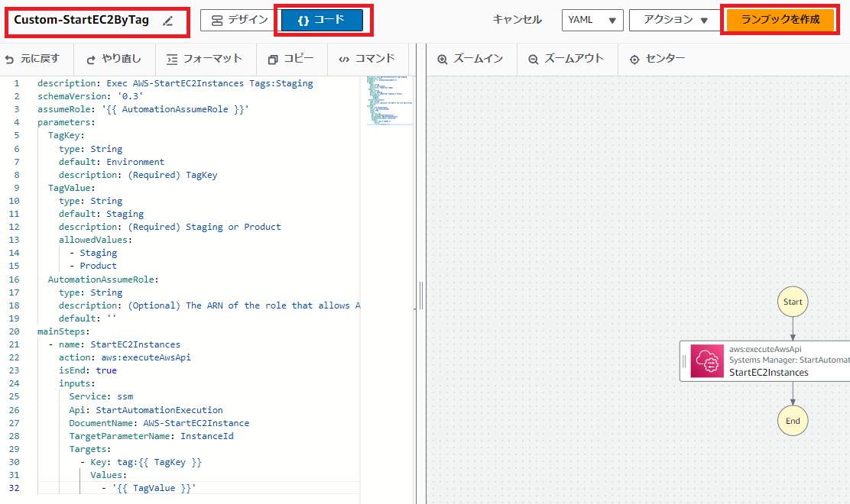Open コマンド palette
The width and height of the screenshot is (850, 504).
[367, 59]
